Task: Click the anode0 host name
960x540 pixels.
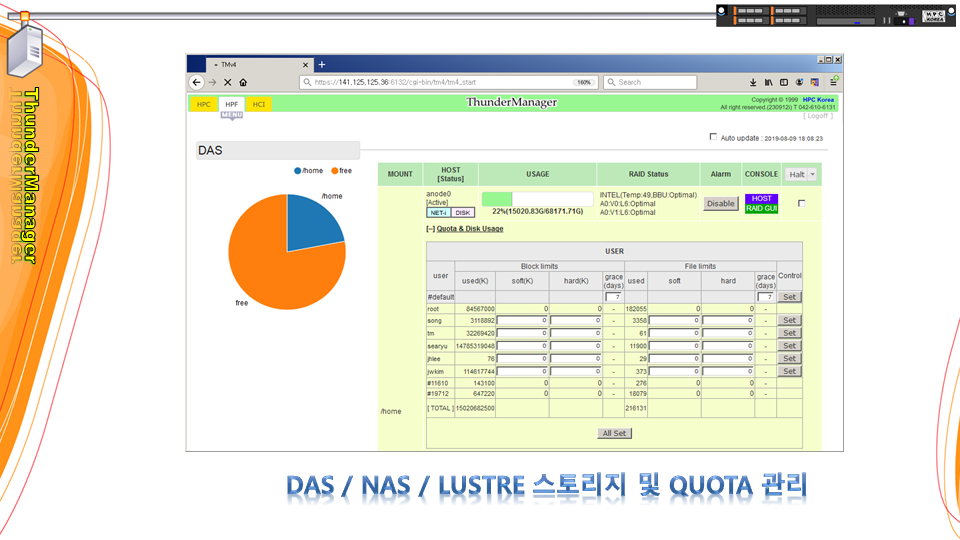Action: pos(438,194)
